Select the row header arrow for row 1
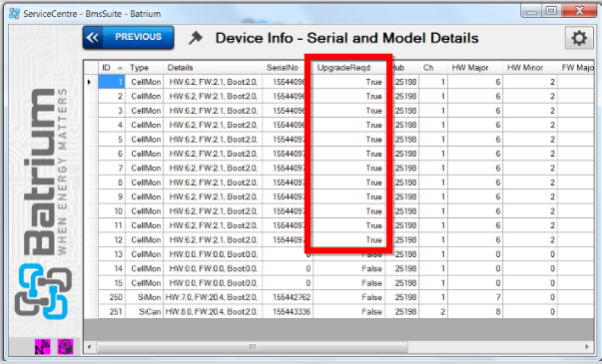The height and width of the screenshot is (364, 602). click(91, 82)
